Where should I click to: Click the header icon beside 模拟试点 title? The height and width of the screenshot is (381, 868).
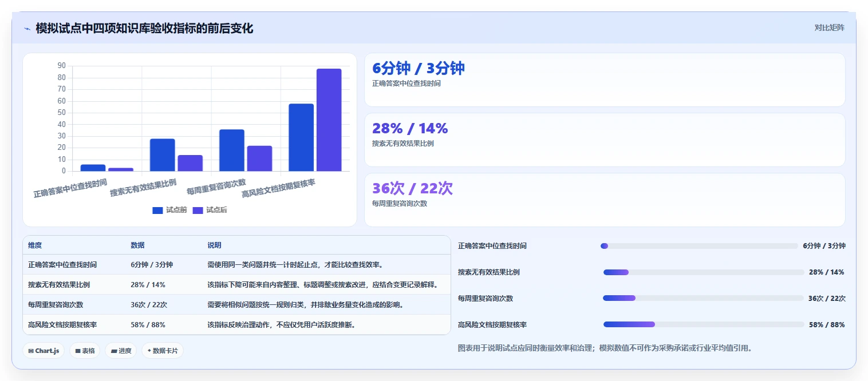tap(27, 29)
